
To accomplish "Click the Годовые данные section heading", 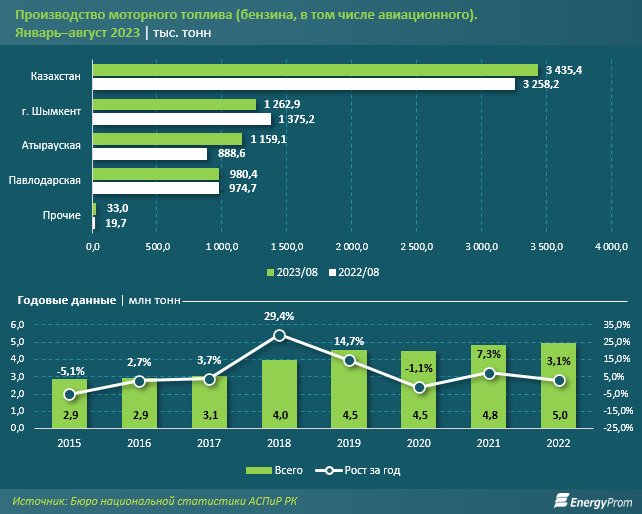I will point(67,300).
